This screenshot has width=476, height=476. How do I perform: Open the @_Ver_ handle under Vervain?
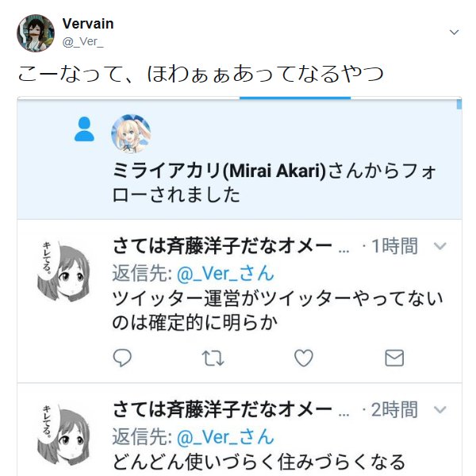[83, 41]
